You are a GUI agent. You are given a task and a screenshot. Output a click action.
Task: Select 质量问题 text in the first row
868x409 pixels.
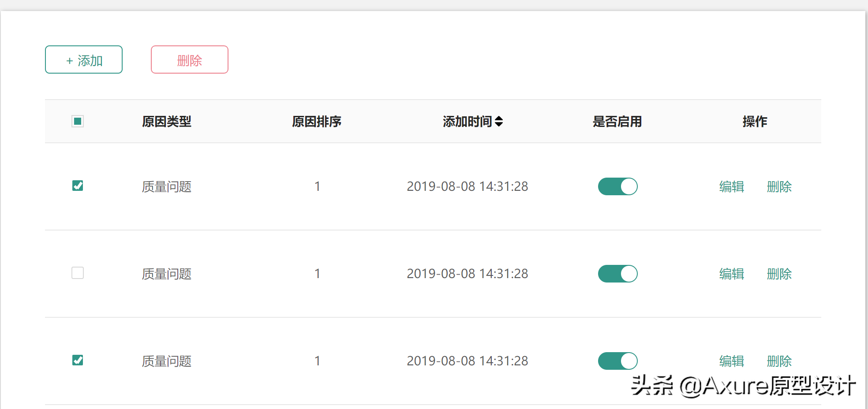167,186
